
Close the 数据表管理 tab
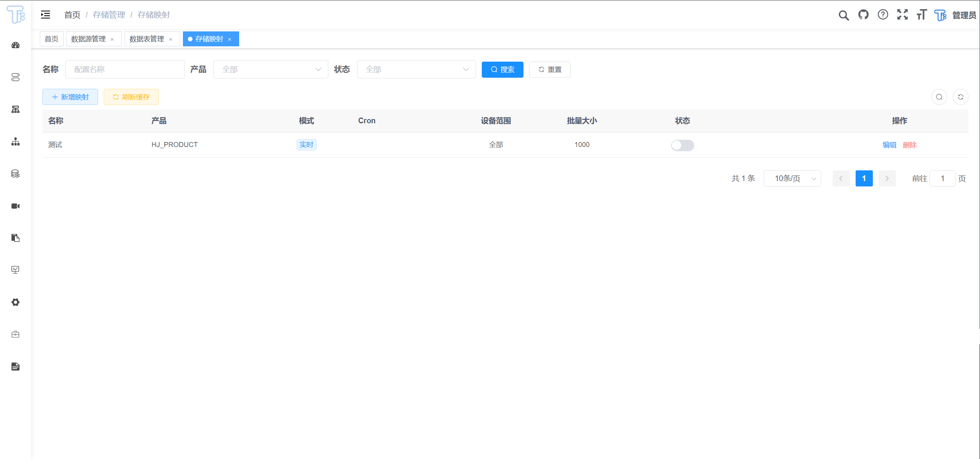[x=171, y=39]
